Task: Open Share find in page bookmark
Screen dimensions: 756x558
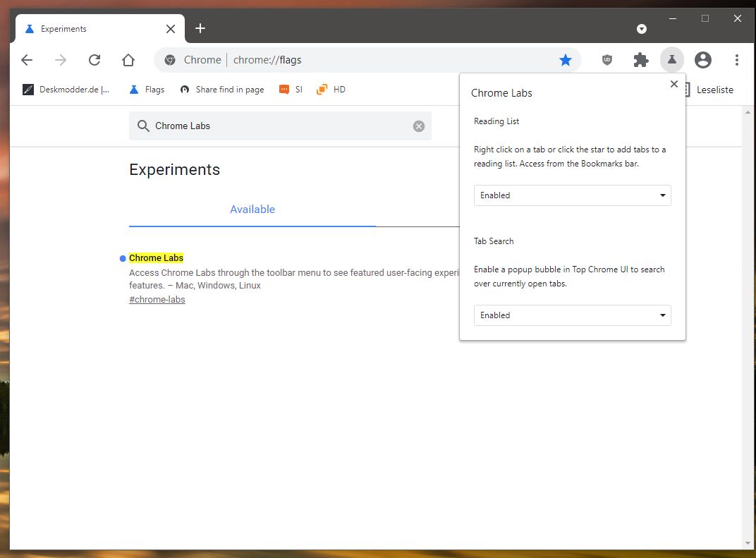Action: [222, 89]
